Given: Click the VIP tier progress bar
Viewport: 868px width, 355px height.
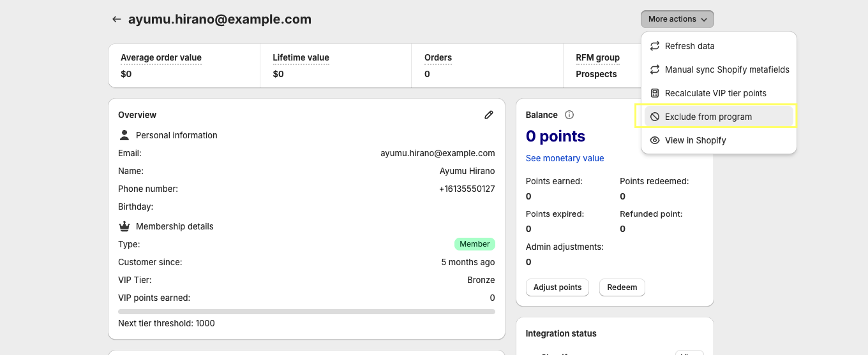Looking at the screenshot, I should click(306, 312).
